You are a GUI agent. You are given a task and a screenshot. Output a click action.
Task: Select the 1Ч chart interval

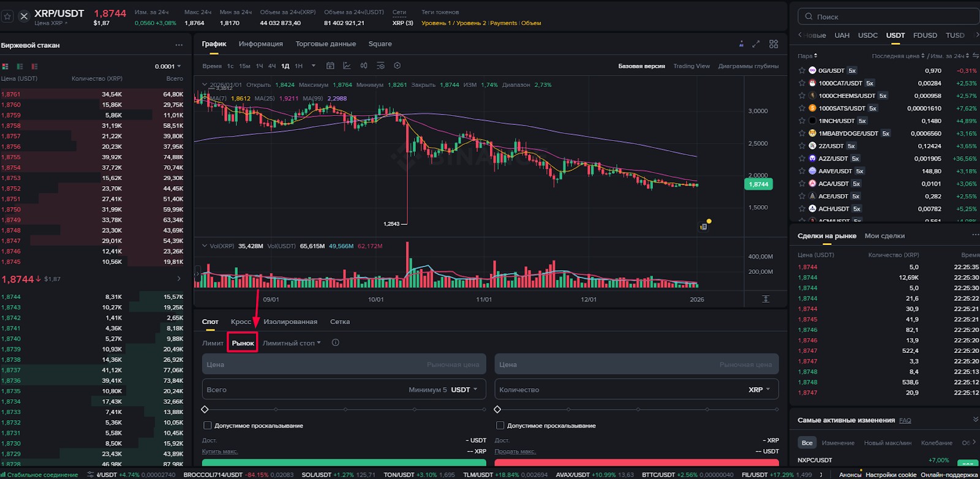tap(259, 66)
